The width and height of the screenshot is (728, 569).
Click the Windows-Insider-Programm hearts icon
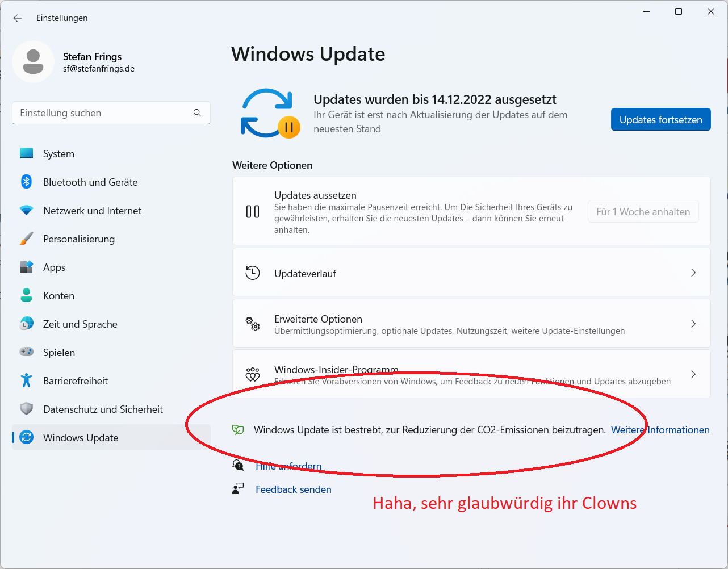[253, 374]
